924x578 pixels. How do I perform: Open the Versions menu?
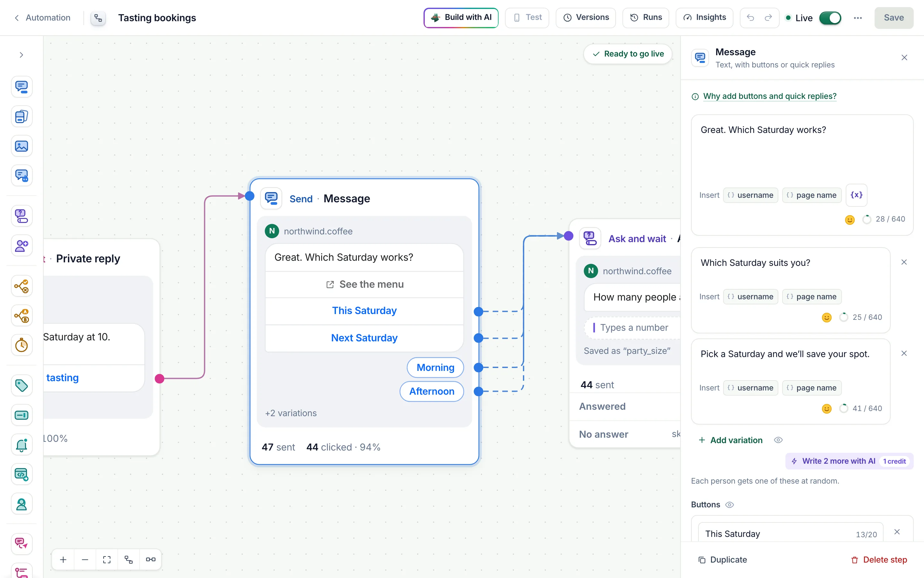pos(586,18)
